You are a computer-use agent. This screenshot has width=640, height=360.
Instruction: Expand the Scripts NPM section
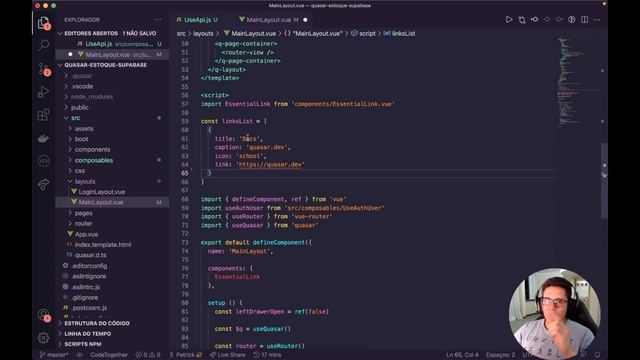pos(112,344)
